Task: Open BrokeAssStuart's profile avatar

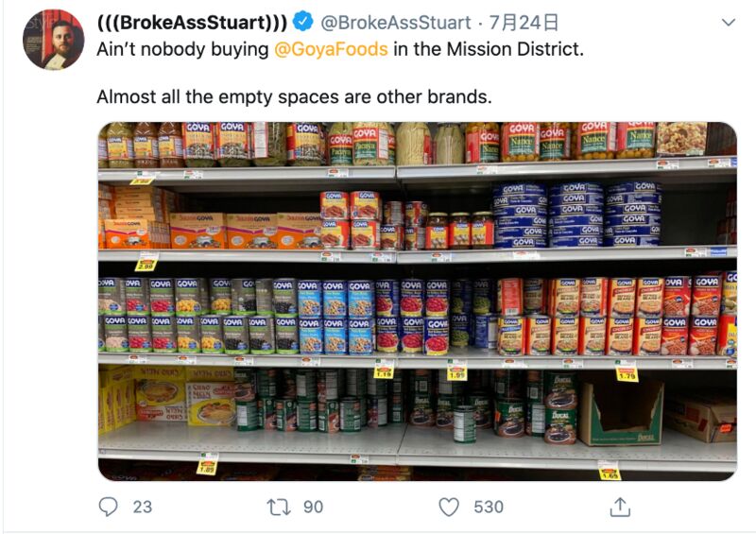Action: (53, 40)
